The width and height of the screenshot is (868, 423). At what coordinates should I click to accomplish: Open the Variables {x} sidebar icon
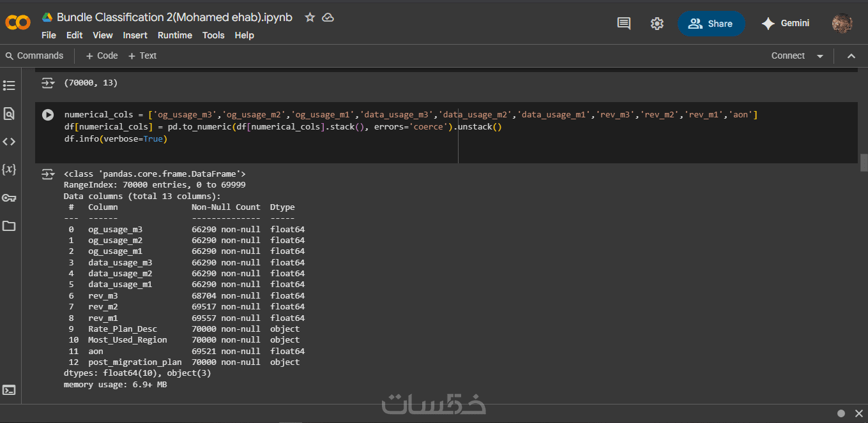tap(9, 170)
